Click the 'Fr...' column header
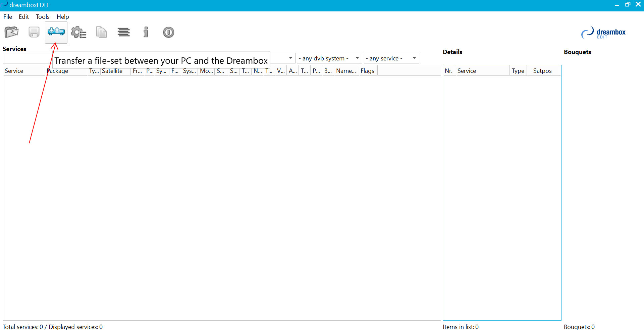 tap(138, 71)
